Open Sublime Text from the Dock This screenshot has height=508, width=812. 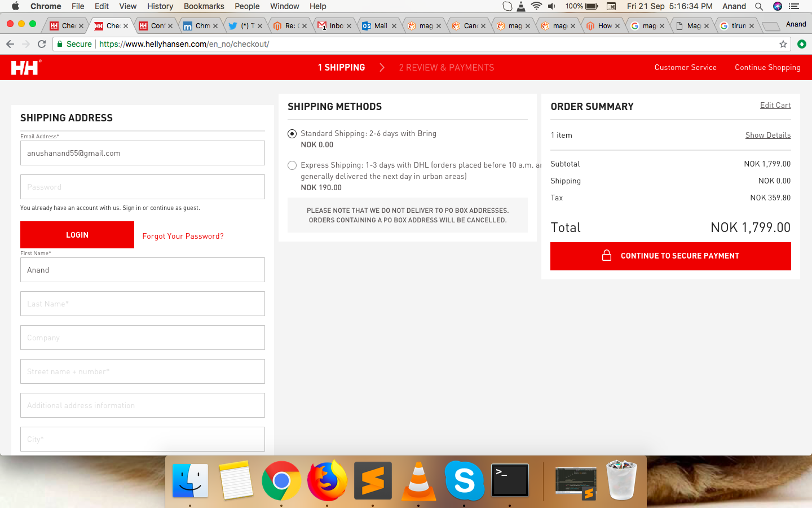coord(373,480)
